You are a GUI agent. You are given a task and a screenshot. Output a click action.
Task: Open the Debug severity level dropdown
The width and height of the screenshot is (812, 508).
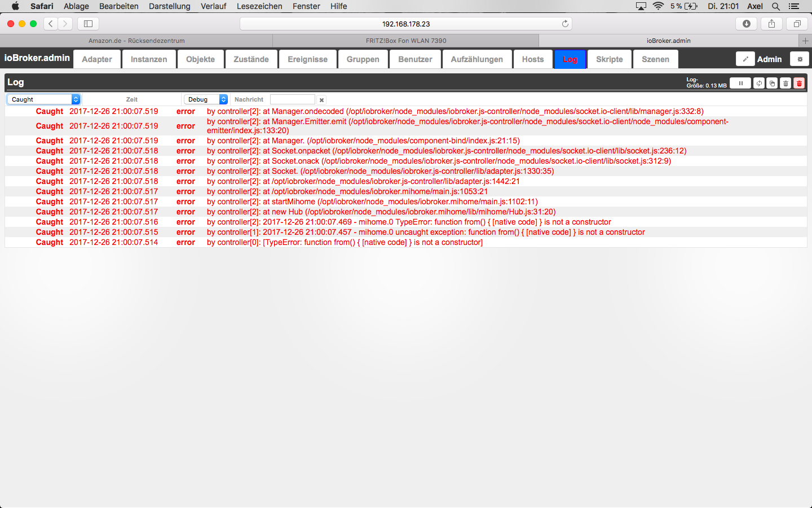(206, 99)
